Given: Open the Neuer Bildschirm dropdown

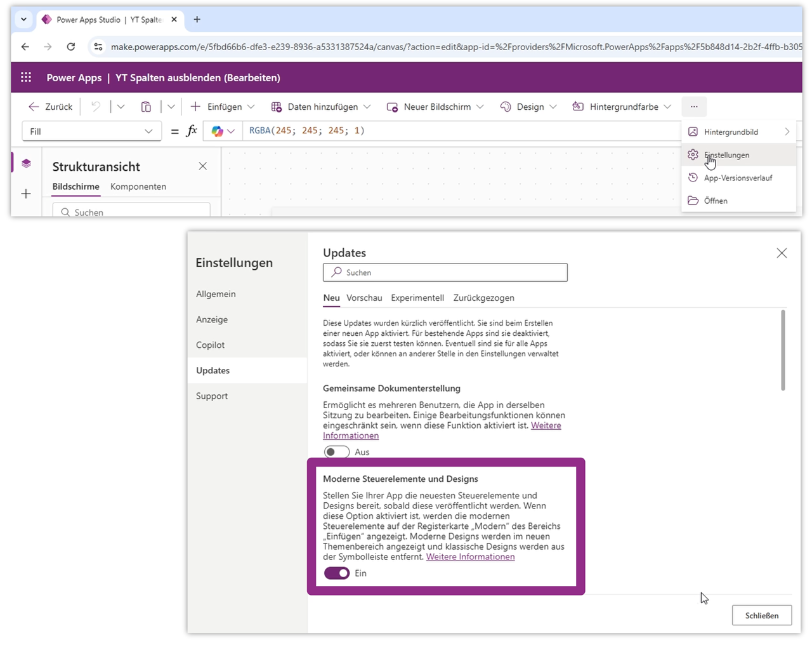Looking at the screenshot, I should 435,107.
